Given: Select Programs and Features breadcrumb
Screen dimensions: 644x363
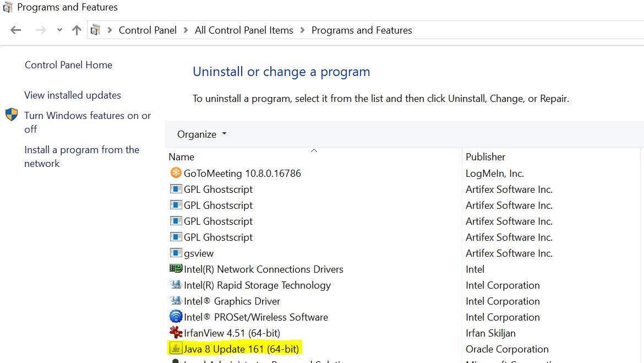Looking at the screenshot, I should 362,30.
